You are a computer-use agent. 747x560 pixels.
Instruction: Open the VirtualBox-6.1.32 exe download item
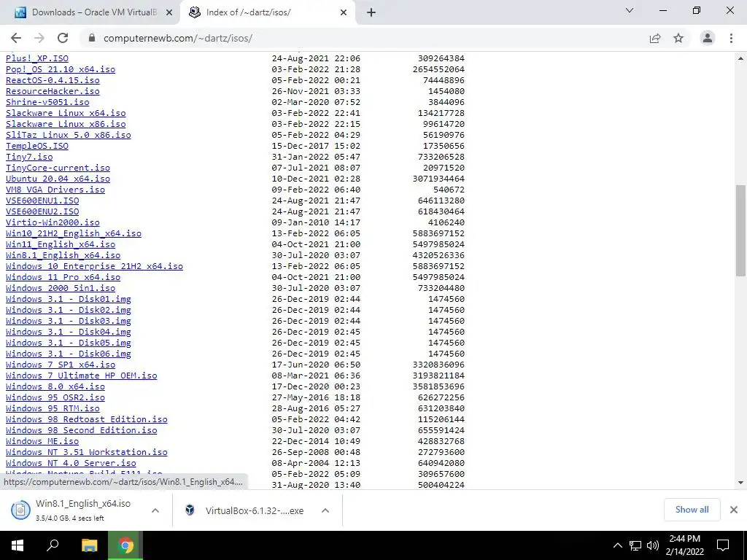pos(255,510)
